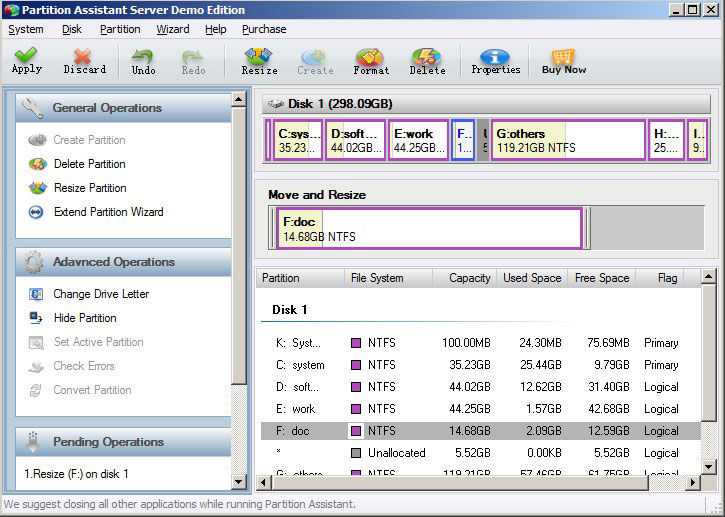Screen dimensions: 725x517
Task: Click the Resize Partition sidebar icon
Action: [37, 188]
